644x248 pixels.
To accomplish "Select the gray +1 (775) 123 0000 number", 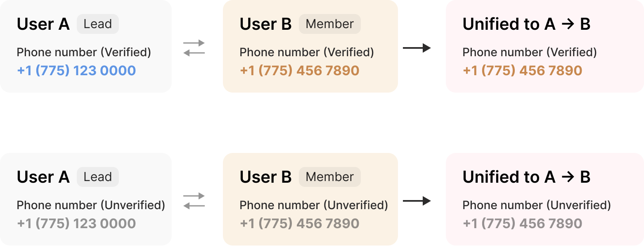I will [76, 224].
